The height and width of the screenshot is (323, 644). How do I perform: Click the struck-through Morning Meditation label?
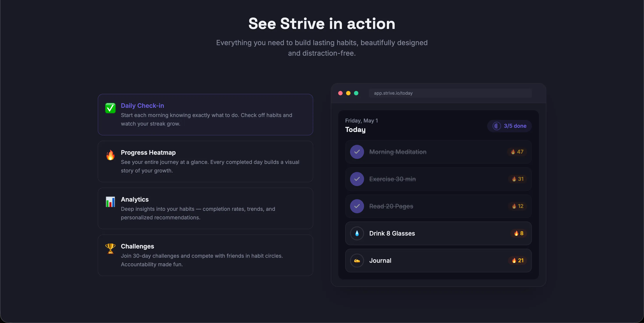point(398,152)
